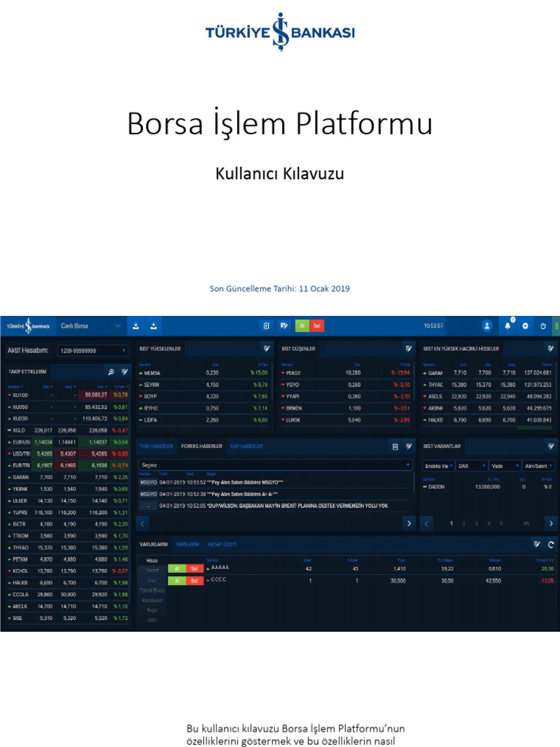Click Al button for AAAAA
The width and height of the screenshot is (560, 747).
176,569
